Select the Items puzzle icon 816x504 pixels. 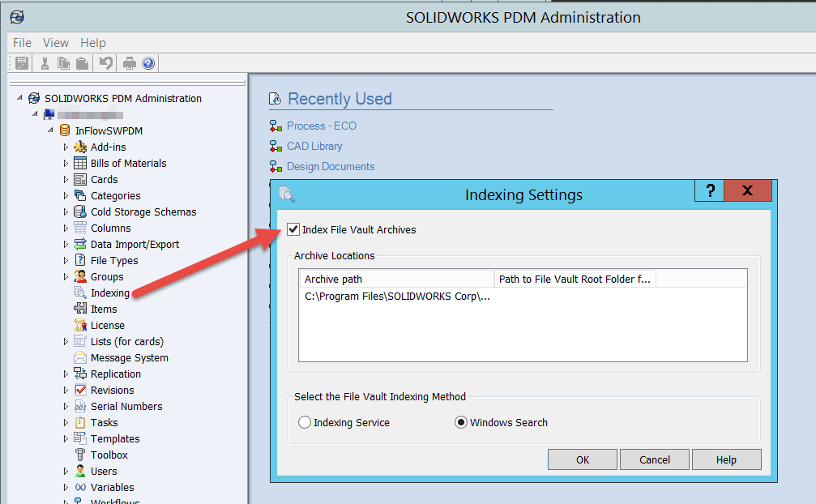click(80, 309)
